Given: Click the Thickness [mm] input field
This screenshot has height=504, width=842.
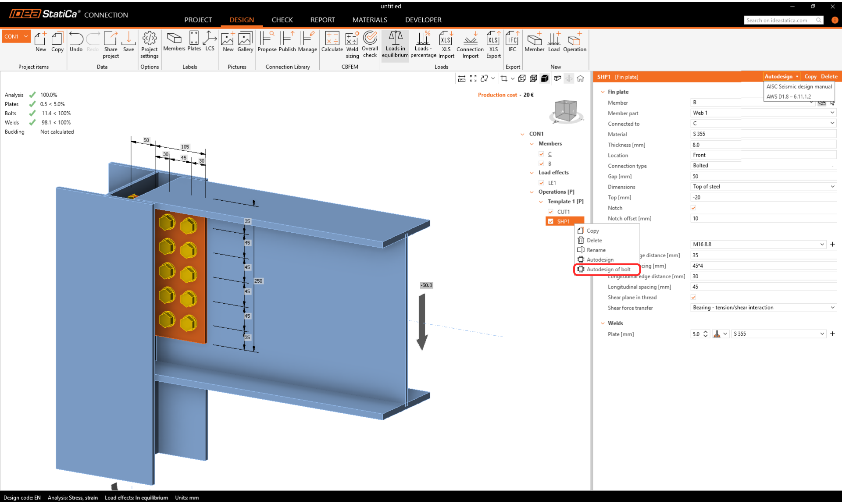Looking at the screenshot, I should pyautogui.click(x=763, y=145).
